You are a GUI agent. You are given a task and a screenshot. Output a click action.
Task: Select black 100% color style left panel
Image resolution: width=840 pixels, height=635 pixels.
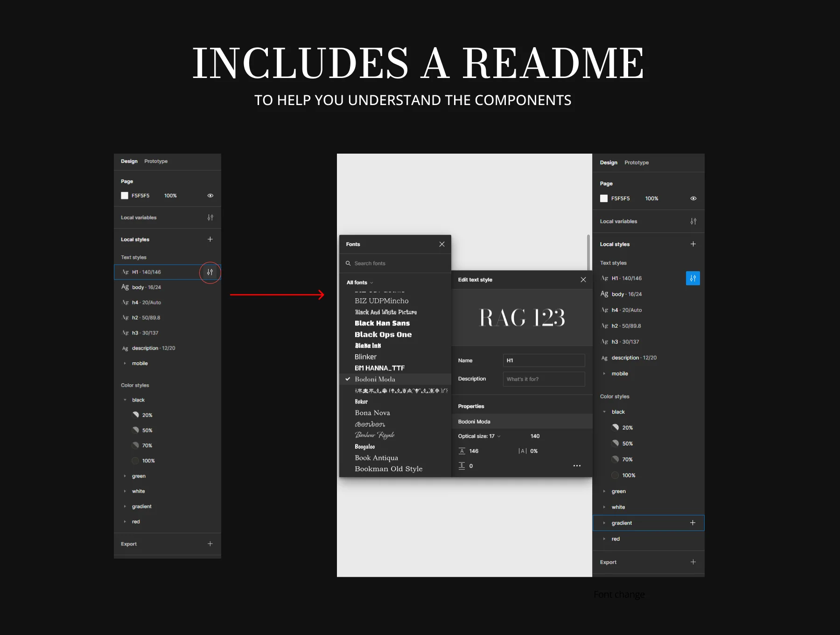pos(143,461)
